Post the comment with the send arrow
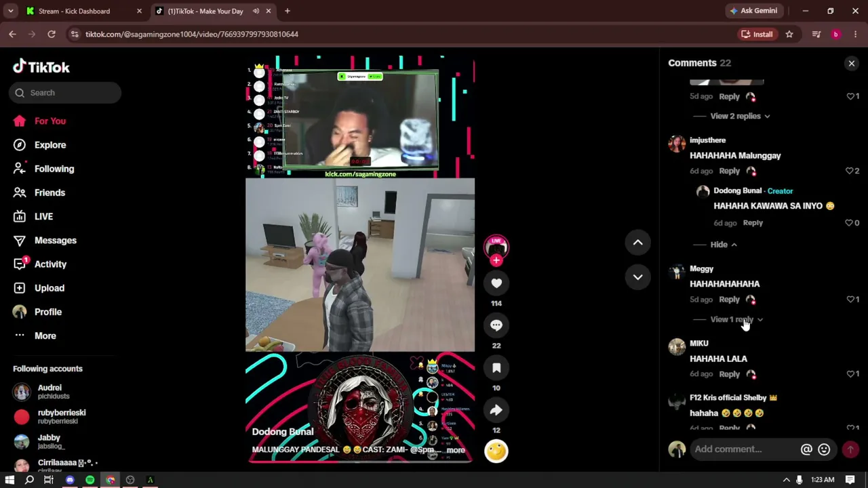Viewport: 868px width, 488px height. tap(850, 449)
